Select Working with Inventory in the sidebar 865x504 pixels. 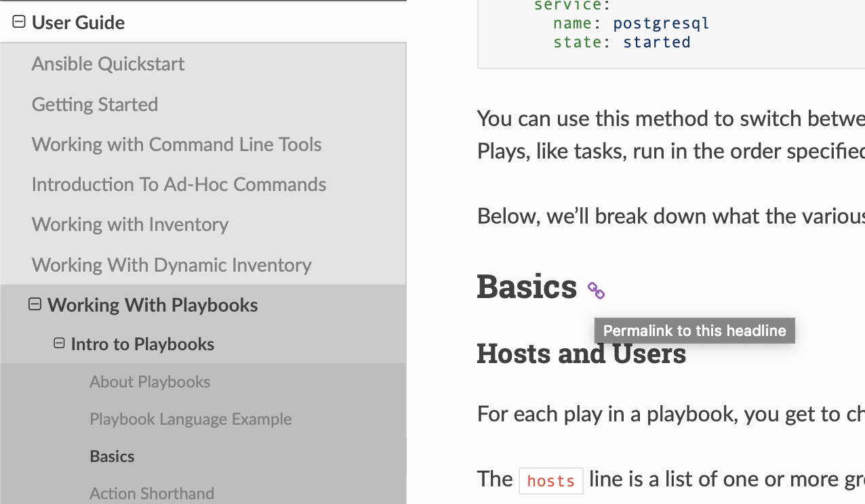tap(129, 224)
